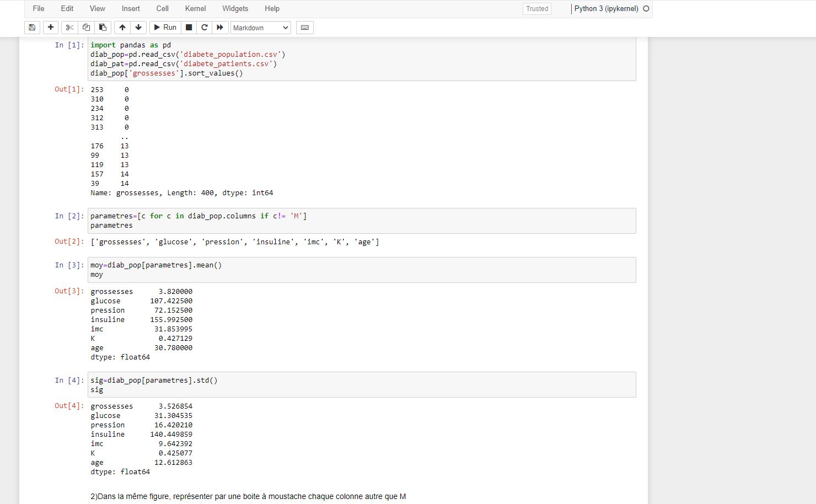This screenshot has height=504, width=816.
Task: Copy selected cells icon
Action: click(x=86, y=28)
